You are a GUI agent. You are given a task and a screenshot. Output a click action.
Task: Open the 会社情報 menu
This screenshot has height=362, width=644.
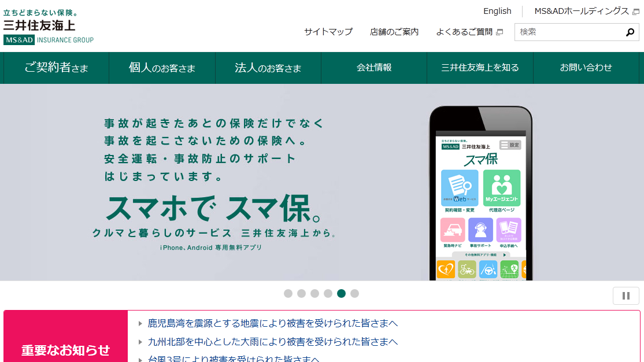click(x=374, y=68)
